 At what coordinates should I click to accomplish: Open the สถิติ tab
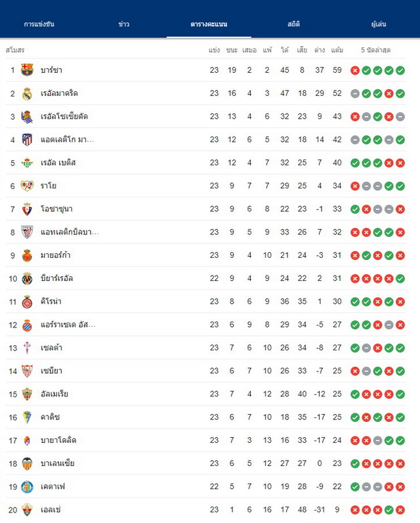click(293, 24)
